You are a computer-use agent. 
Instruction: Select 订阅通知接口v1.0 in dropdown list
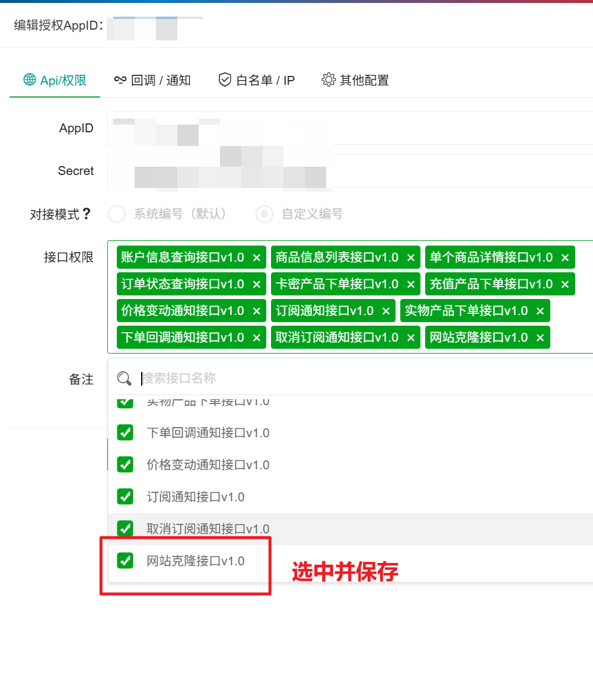tap(196, 497)
